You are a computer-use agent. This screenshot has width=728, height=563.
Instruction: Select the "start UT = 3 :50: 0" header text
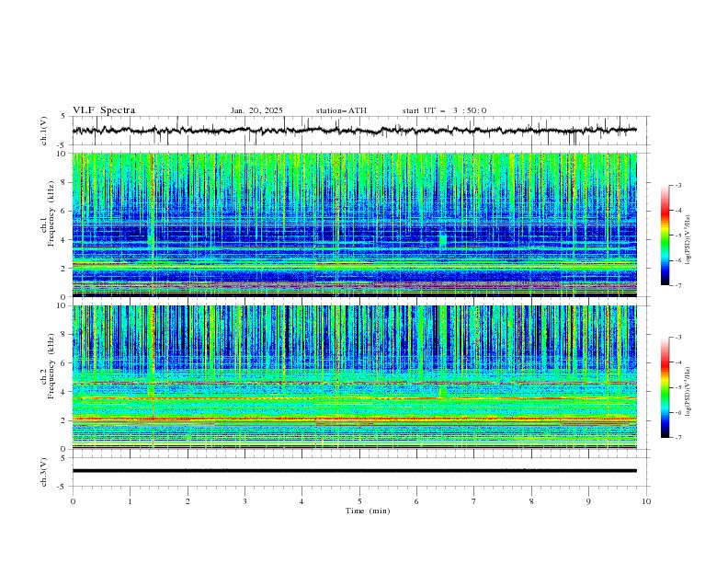(x=444, y=110)
